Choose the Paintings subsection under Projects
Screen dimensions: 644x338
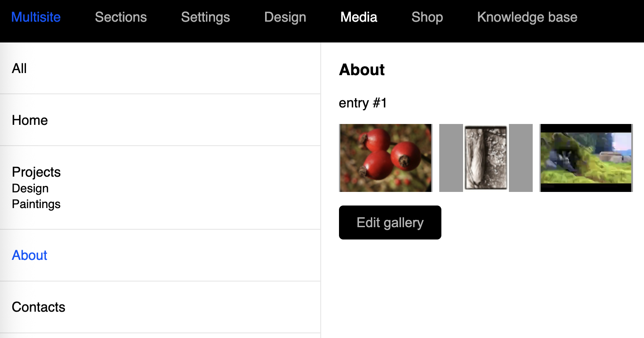click(36, 204)
